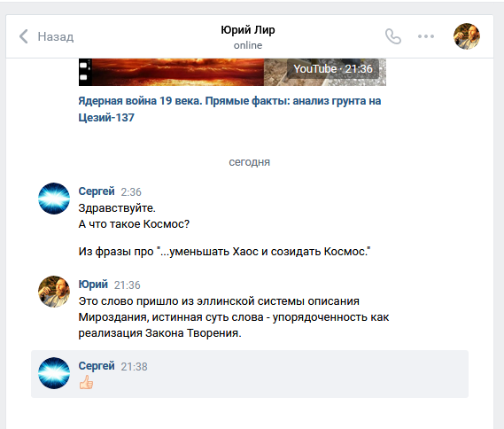Click the phone call icon

(393, 36)
